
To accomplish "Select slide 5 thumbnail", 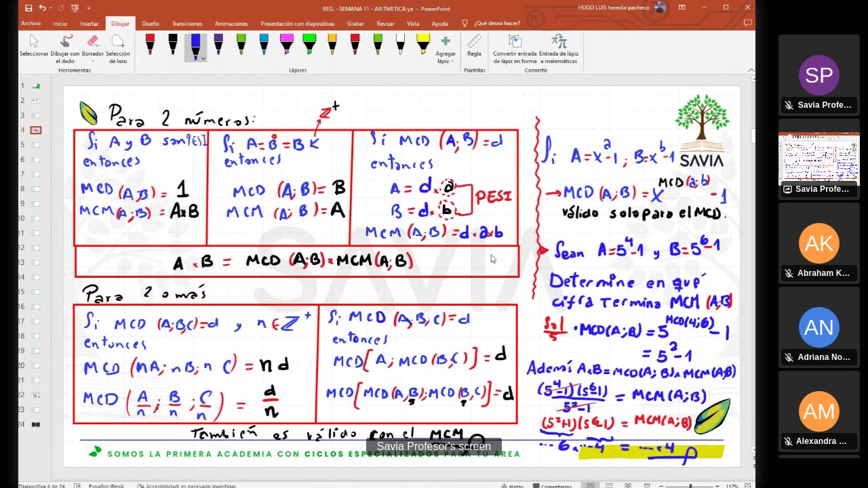I will coord(35,145).
